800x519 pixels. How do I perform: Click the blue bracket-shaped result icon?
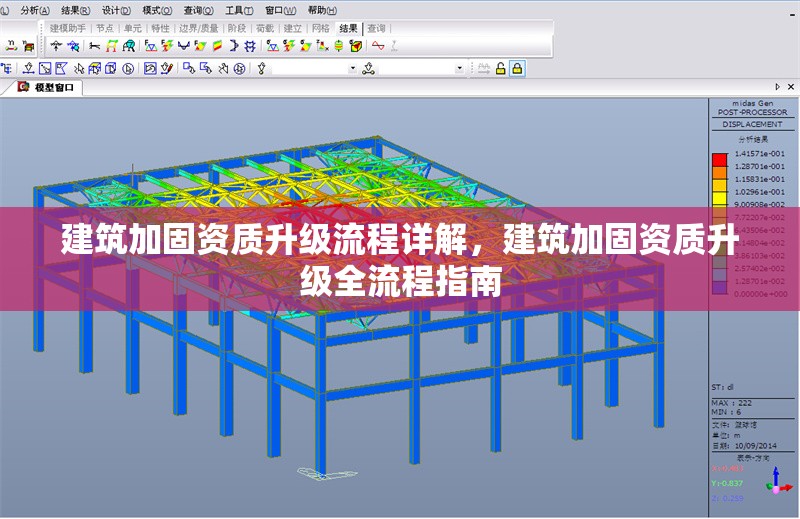click(234, 46)
